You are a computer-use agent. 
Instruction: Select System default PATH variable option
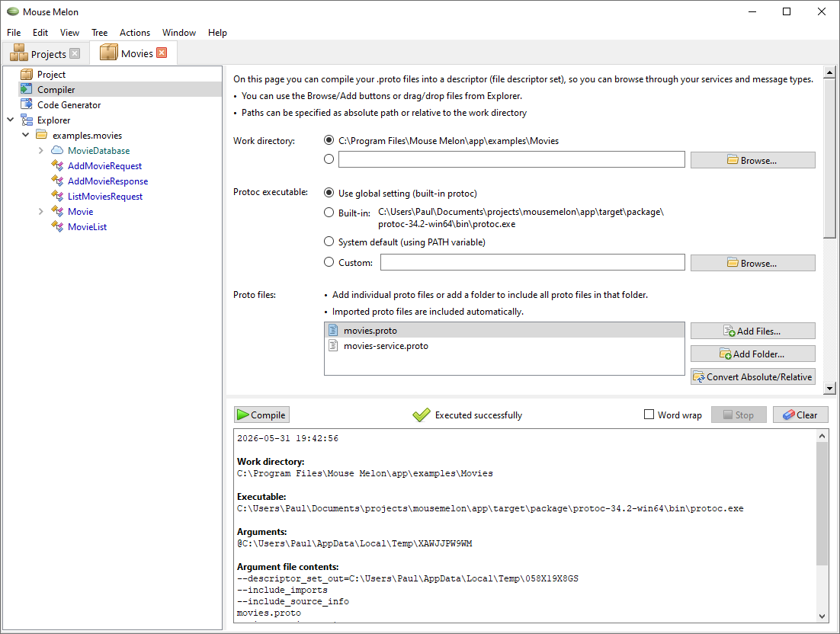[329, 242]
